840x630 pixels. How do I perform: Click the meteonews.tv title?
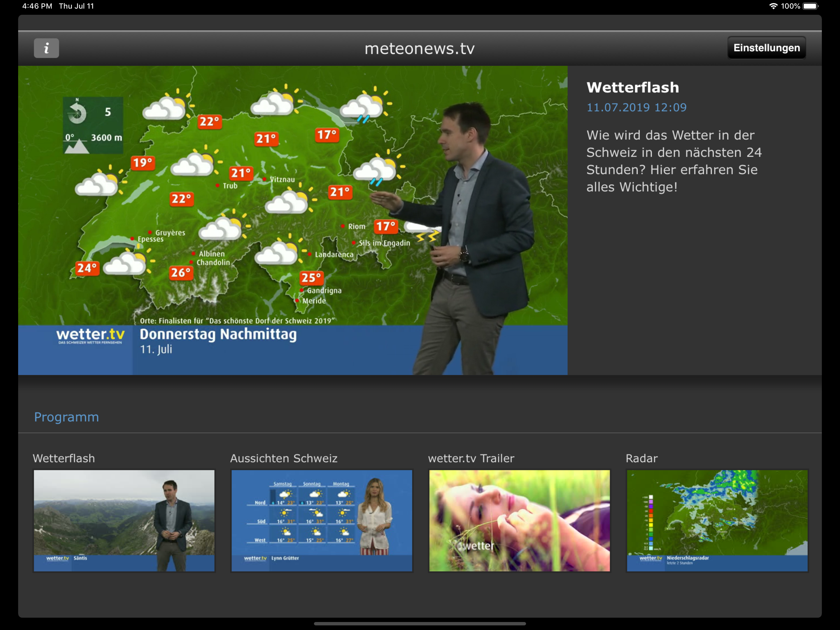point(420,49)
